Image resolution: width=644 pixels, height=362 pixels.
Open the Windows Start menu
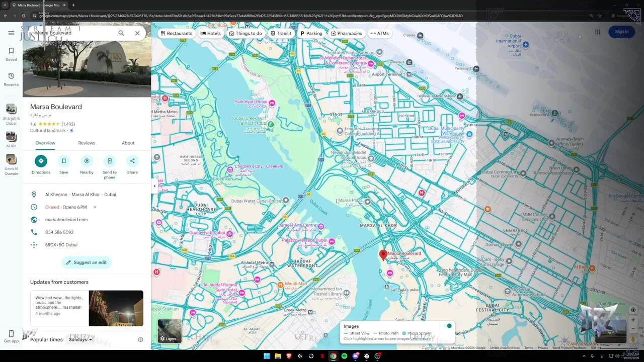click(267, 356)
